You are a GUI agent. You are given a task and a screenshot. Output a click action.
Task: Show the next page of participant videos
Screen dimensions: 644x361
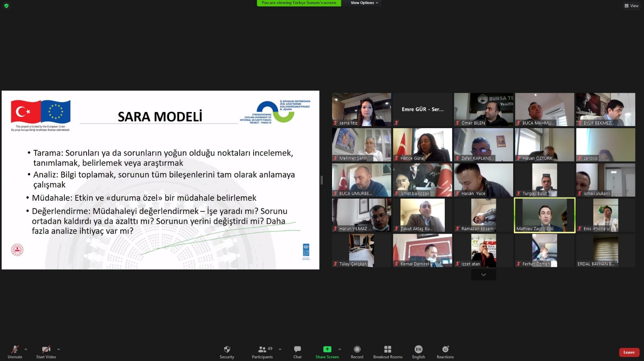(x=483, y=275)
